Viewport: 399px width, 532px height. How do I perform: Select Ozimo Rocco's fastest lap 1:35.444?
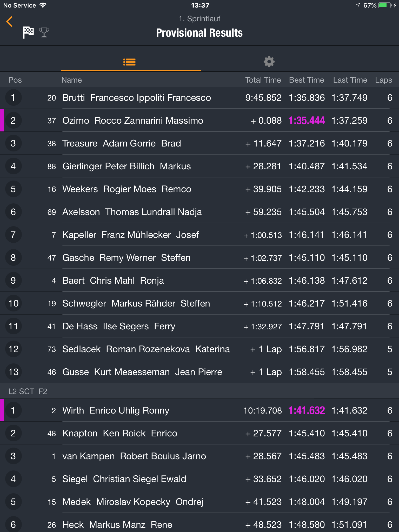pos(307,121)
